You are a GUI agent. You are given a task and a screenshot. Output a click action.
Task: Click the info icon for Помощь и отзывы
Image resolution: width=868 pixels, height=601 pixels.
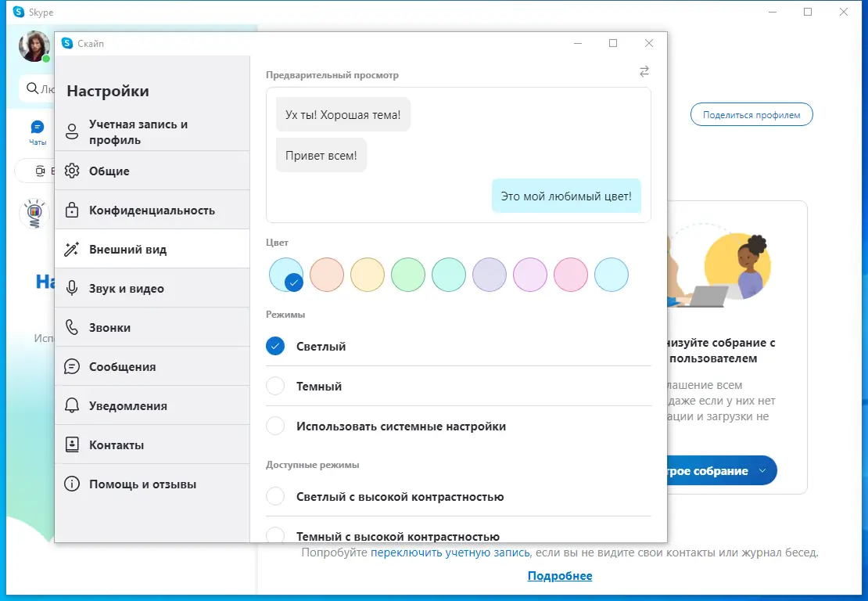[72, 484]
